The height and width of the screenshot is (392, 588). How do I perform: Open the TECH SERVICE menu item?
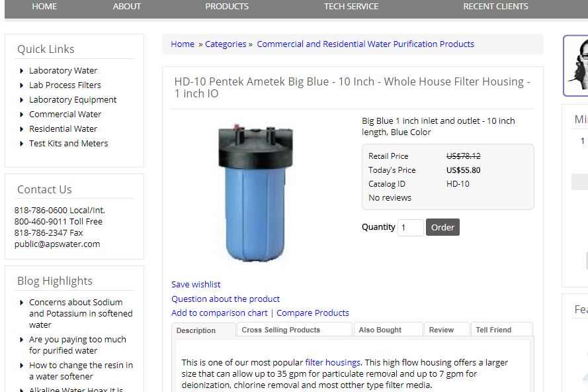(351, 7)
